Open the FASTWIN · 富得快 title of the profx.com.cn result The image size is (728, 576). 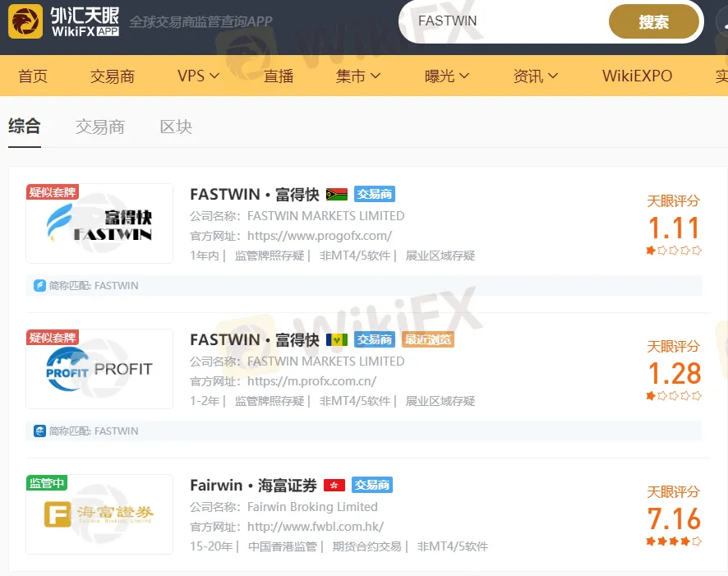(x=255, y=339)
